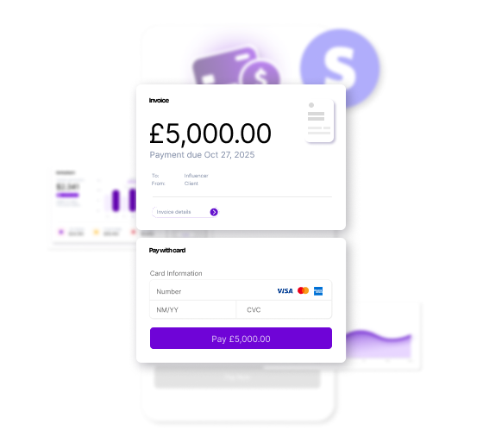The width and height of the screenshot is (483, 448).
Task: Click the purple credit card illustration
Action: point(225,66)
